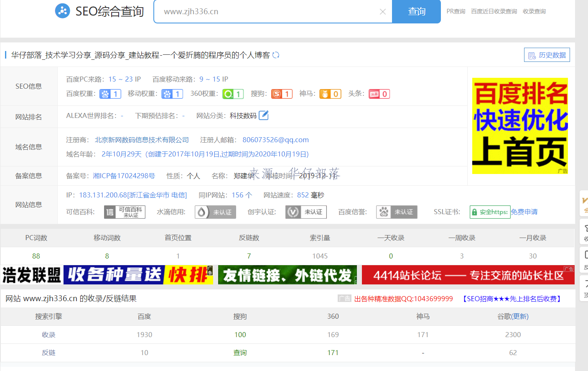Click the 百度收录 value 1930
The width and height of the screenshot is (588, 371).
pyautogui.click(x=144, y=335)
